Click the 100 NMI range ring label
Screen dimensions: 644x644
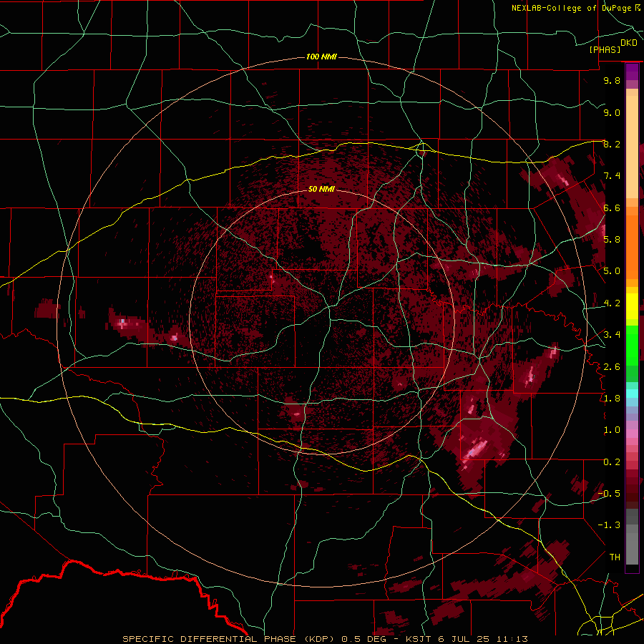tap(321, 57)
